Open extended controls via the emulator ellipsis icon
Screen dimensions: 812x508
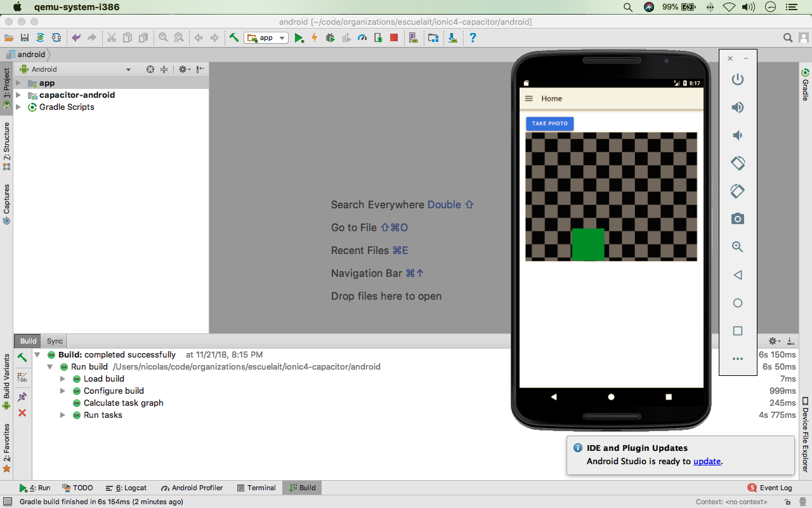pyautogui.click(x=737, y=358)
